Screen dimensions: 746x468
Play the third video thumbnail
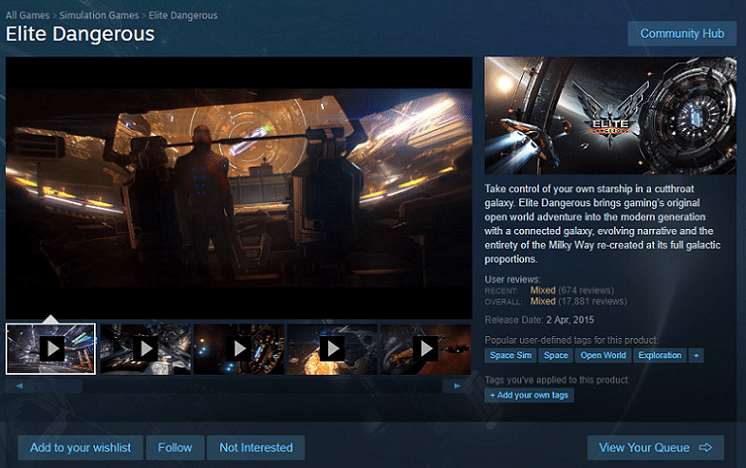pos(239,349)
